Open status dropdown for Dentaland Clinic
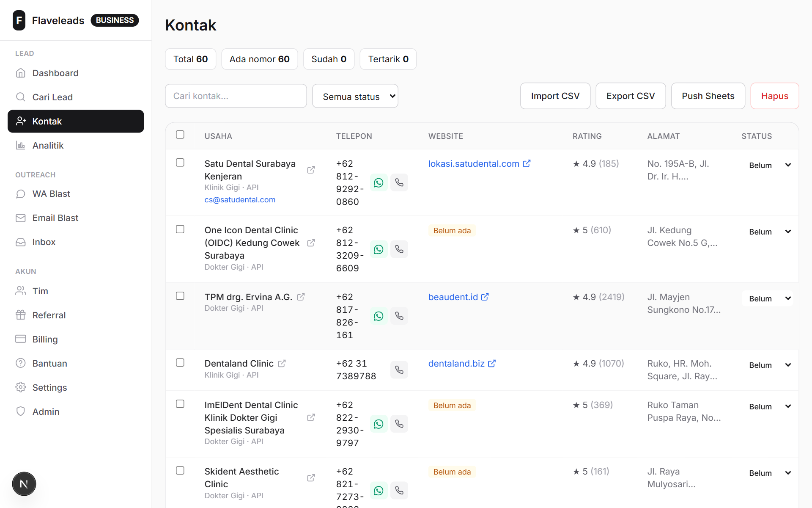The width and height of the screenshot is (812, 508). point(768,365)
